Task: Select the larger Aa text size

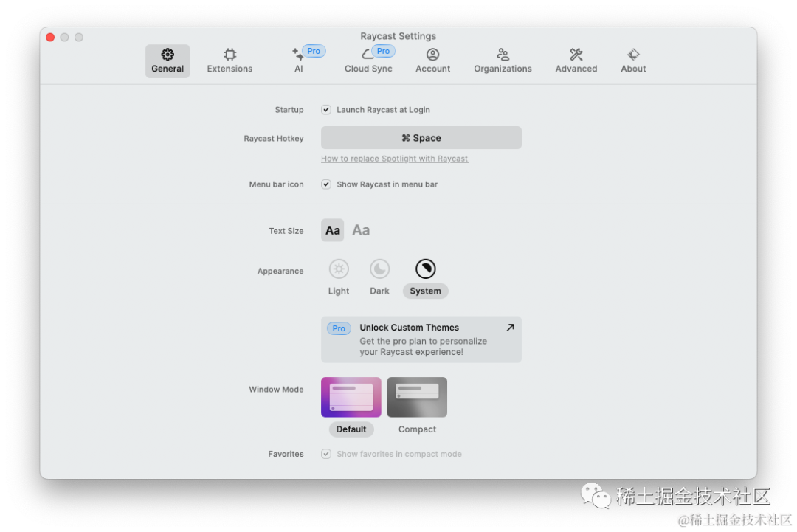Action: click(x=361, y=230)
